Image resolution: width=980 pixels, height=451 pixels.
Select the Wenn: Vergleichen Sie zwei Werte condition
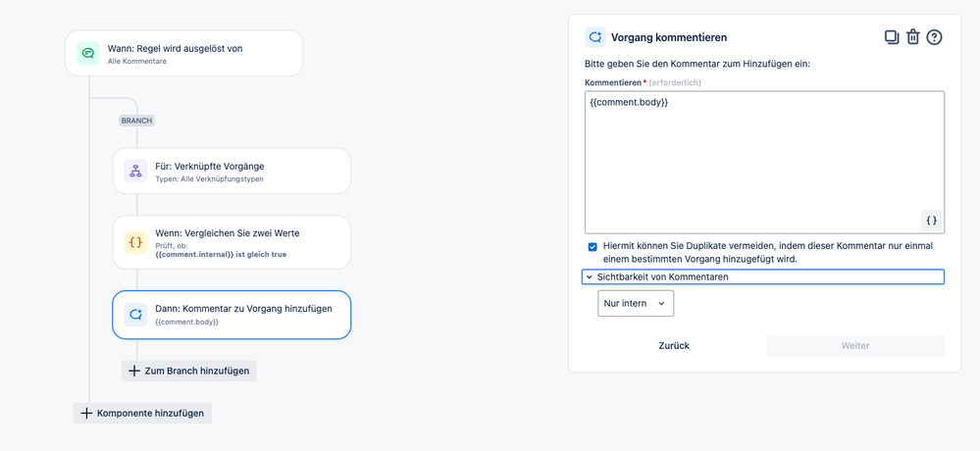[232, 242]
